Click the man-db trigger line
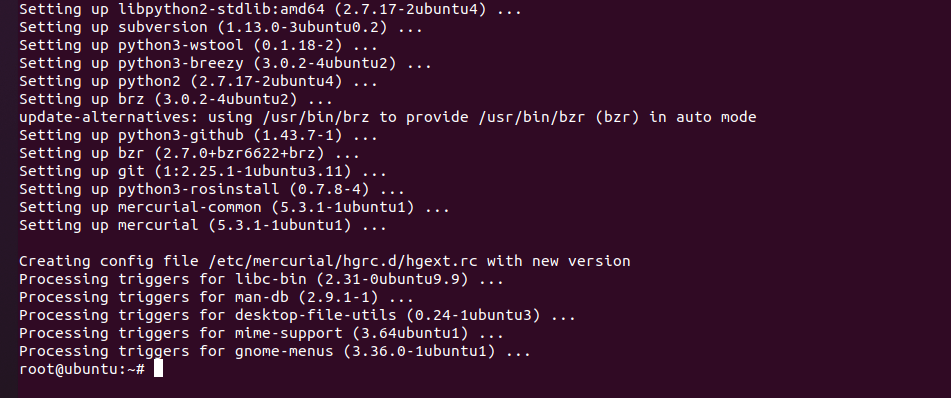951x398 pixels. (x=217, y=297)
